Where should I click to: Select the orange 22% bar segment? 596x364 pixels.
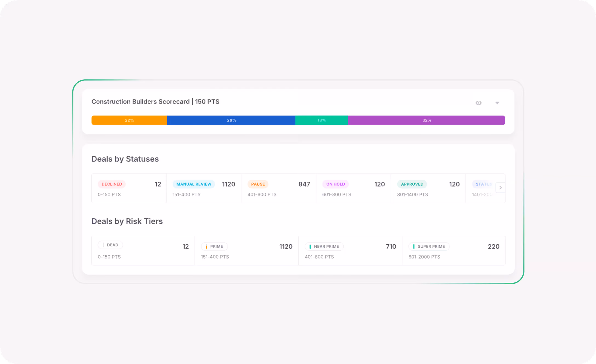[x=129, y=120]
